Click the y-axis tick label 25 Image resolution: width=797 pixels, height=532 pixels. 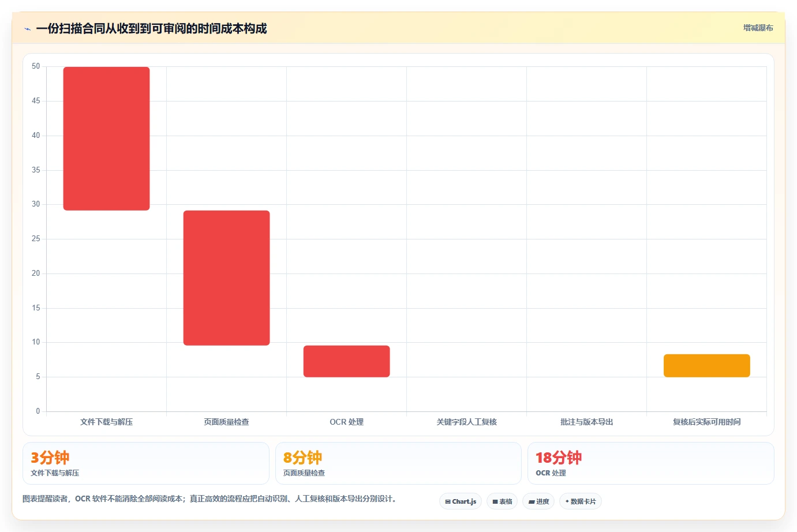point(36,239)
